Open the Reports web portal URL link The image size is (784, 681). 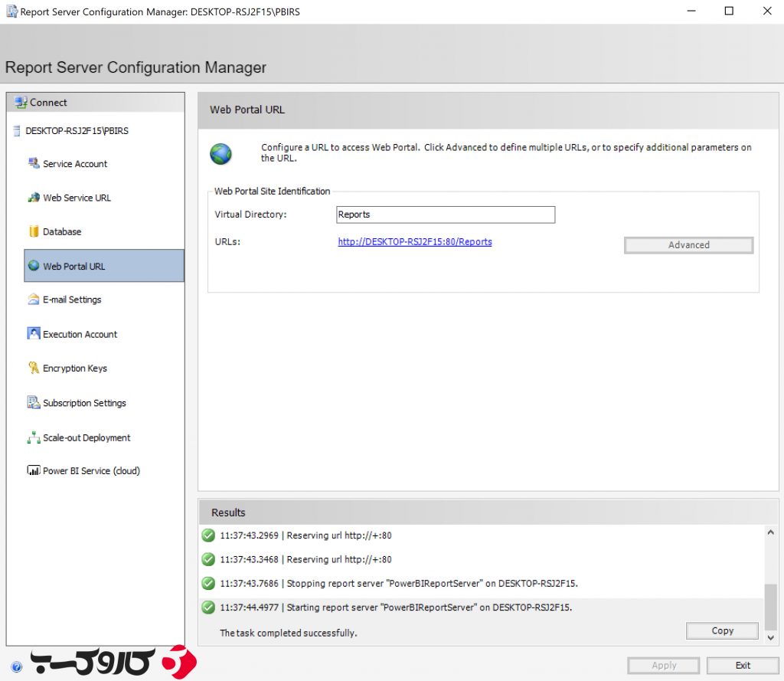414,241
